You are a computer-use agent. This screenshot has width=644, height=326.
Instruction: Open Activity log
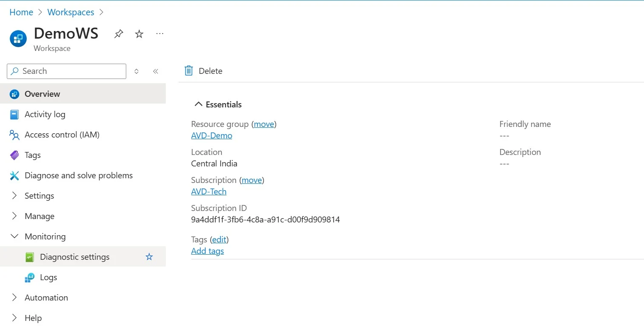pos(83,114)
